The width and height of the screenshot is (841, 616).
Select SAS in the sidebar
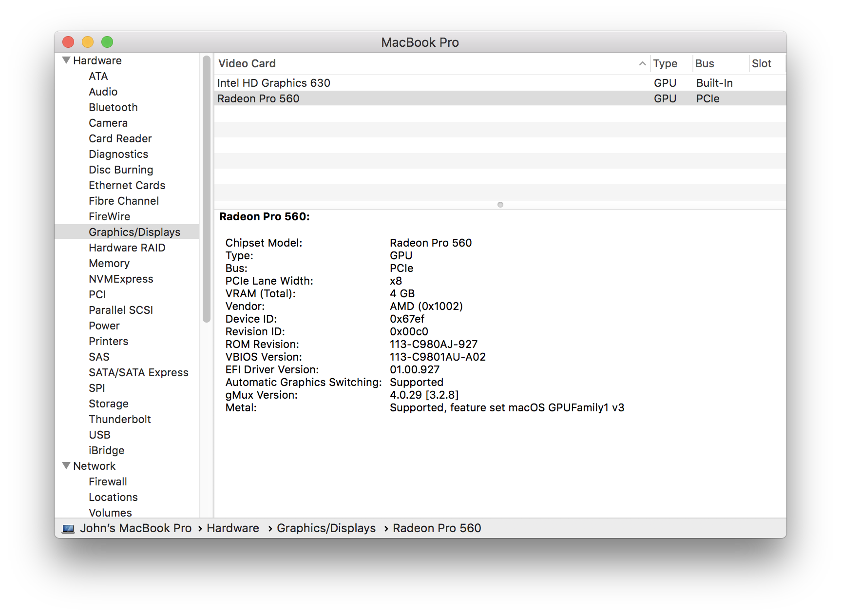tap(99, 357)
